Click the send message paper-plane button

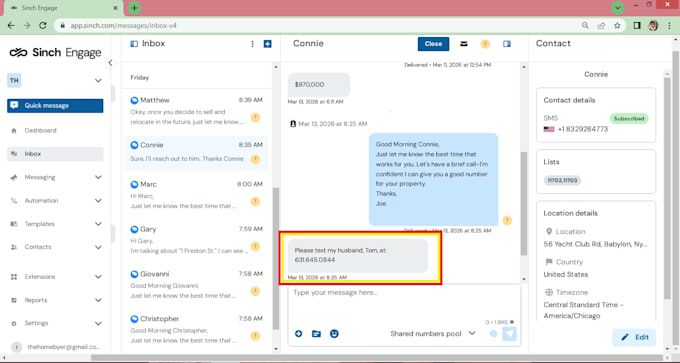pyautogui.click(x=510, y=334)
